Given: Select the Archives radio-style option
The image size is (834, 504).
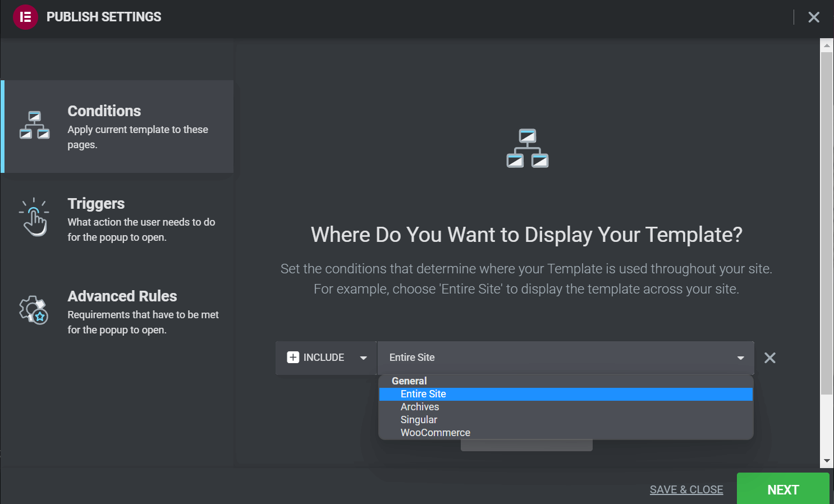Looking at the screenshot, I should [x=420, y=406].
